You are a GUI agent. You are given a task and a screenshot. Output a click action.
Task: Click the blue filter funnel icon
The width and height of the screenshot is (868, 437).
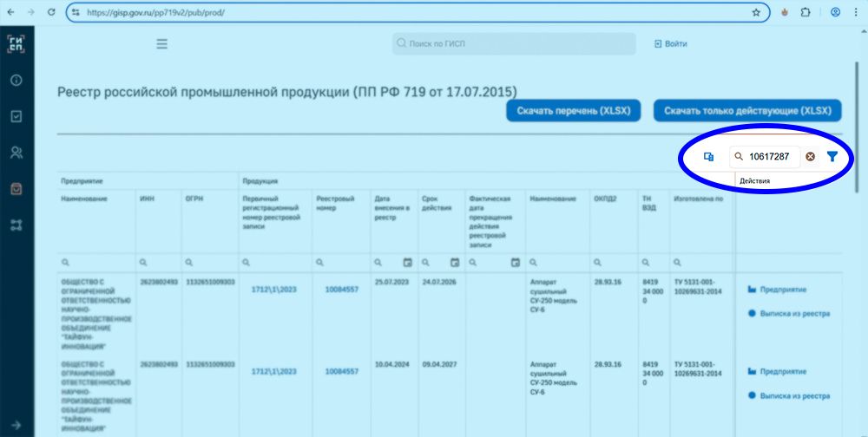coord(832,157)
